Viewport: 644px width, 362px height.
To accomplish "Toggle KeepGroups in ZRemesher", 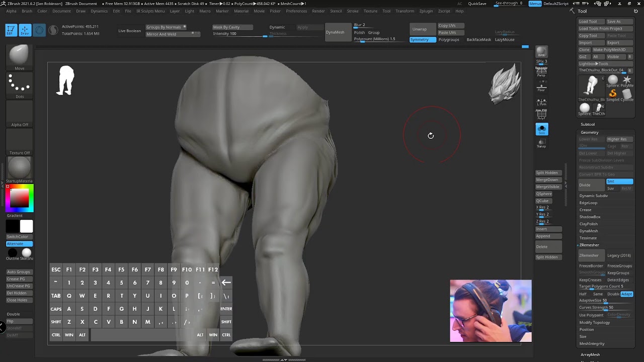I will tap(618, 273).
